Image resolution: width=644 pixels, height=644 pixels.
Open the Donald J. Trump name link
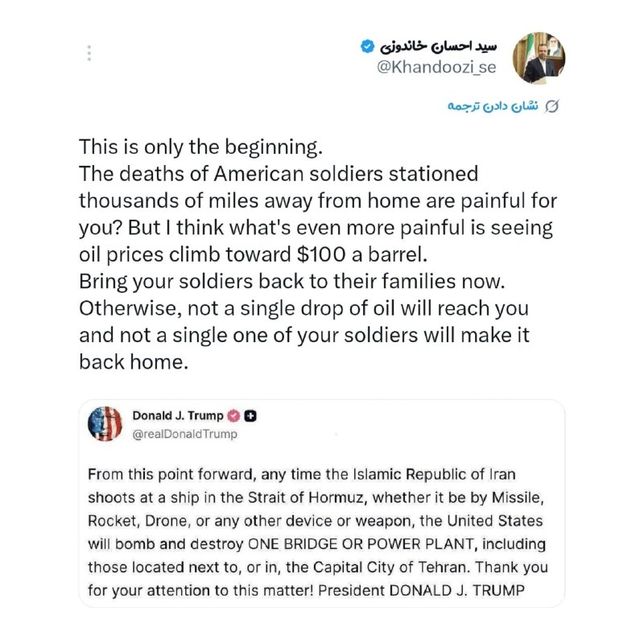click(178, 415)
